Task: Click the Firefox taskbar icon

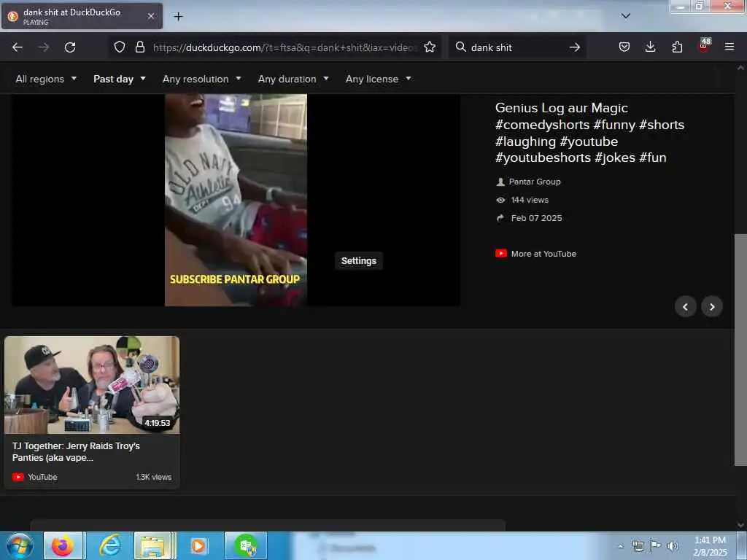Action: [63, 545]
